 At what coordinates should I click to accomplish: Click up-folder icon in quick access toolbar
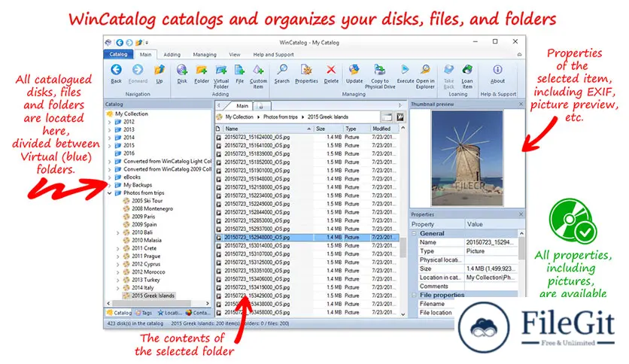click(x=138, y=43)
